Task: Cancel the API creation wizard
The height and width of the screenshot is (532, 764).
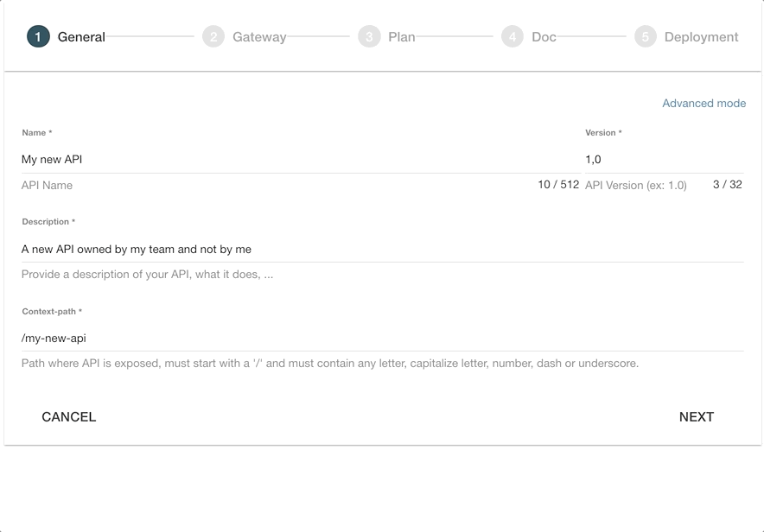Action: pyautogui.click(x=68, y=417)
